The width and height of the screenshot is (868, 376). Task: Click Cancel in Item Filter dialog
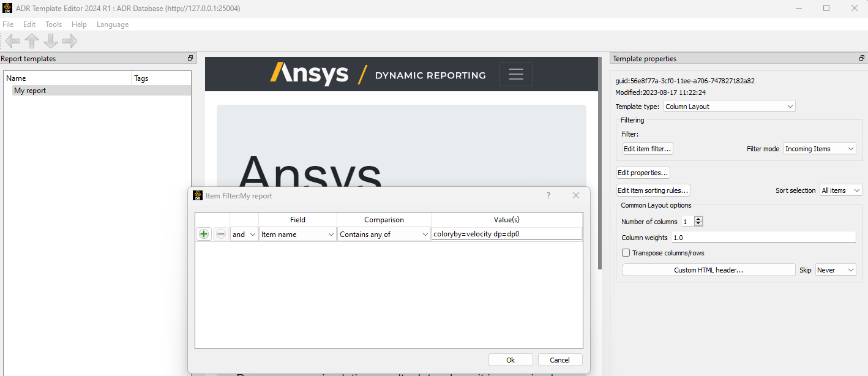tap(559, 360)
